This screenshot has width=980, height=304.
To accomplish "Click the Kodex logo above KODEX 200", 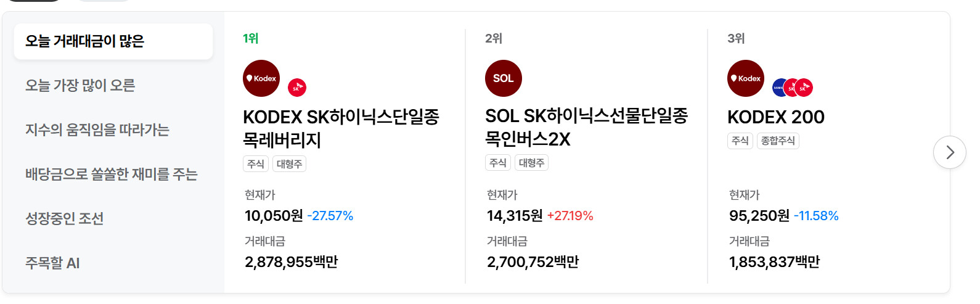I will [x=746, y=78].
